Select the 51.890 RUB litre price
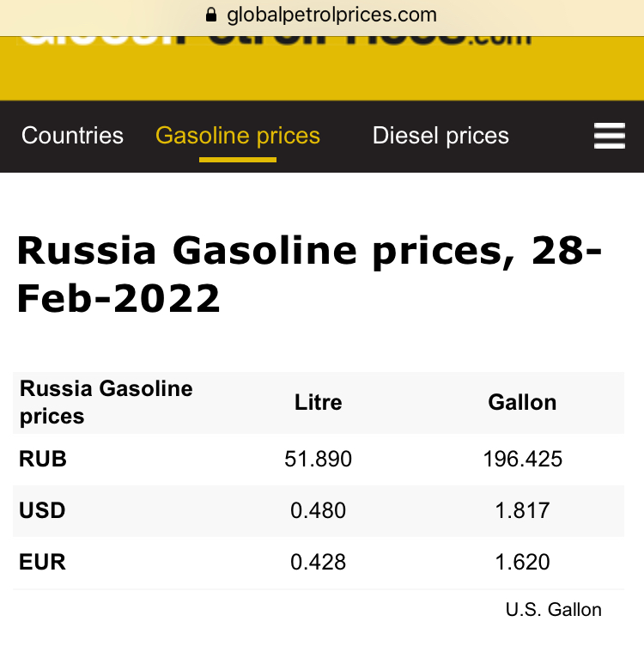The image size is (644, 646). [318, 459]
